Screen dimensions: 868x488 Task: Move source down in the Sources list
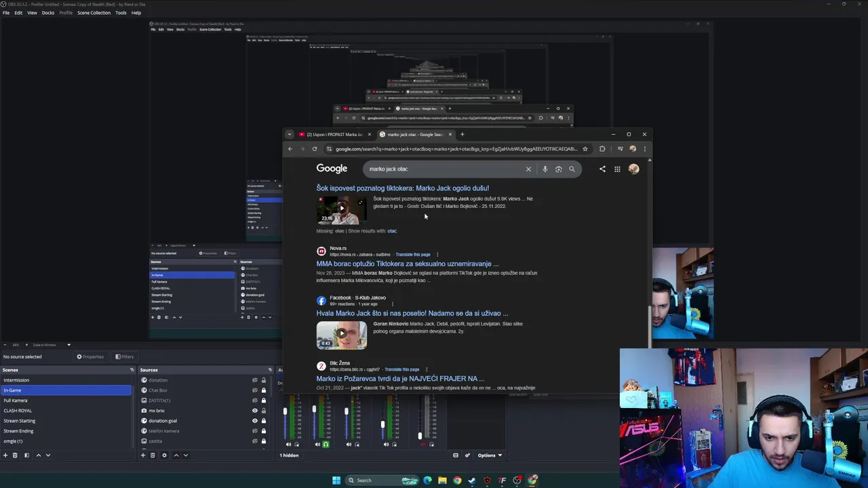point(185,455)
